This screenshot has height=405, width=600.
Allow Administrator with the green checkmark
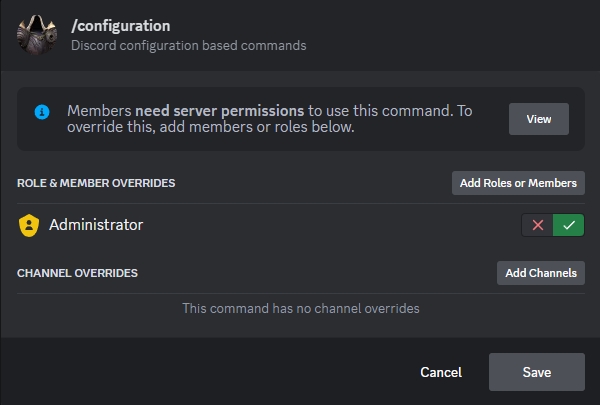point(568,226)
